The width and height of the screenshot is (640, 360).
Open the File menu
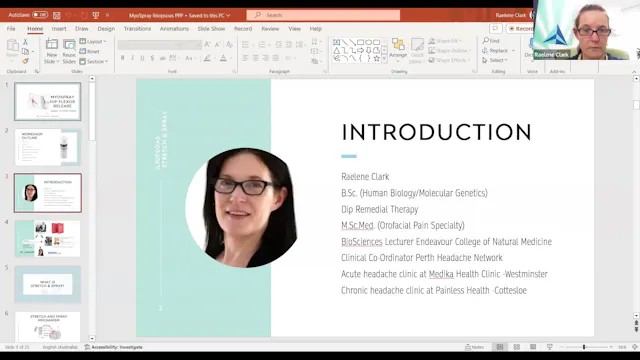(x=11, y=29)
